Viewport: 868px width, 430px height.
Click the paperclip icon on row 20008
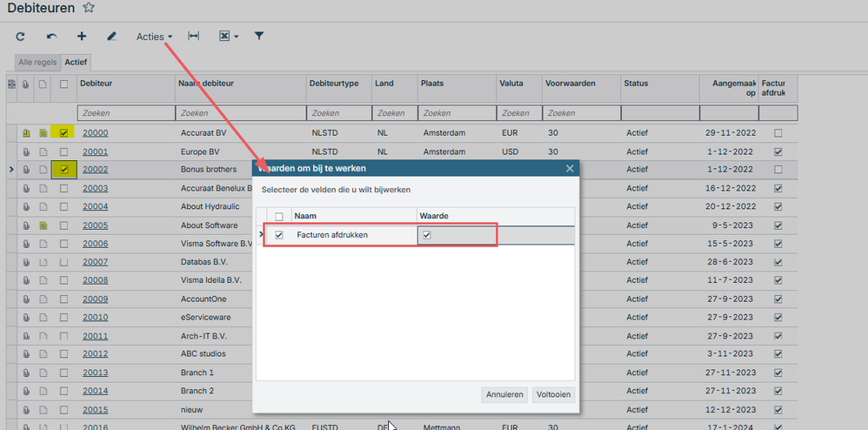[26, 280]
